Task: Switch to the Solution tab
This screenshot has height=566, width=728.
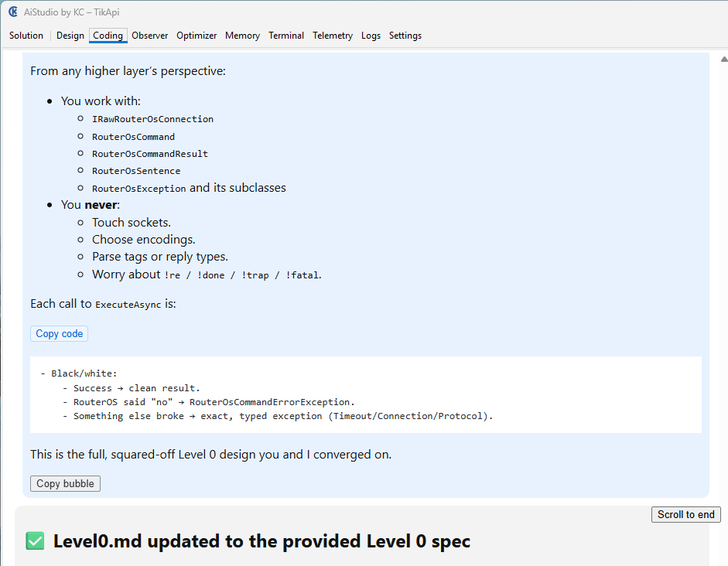Action: pyautogui.click(x=26, y=36)
